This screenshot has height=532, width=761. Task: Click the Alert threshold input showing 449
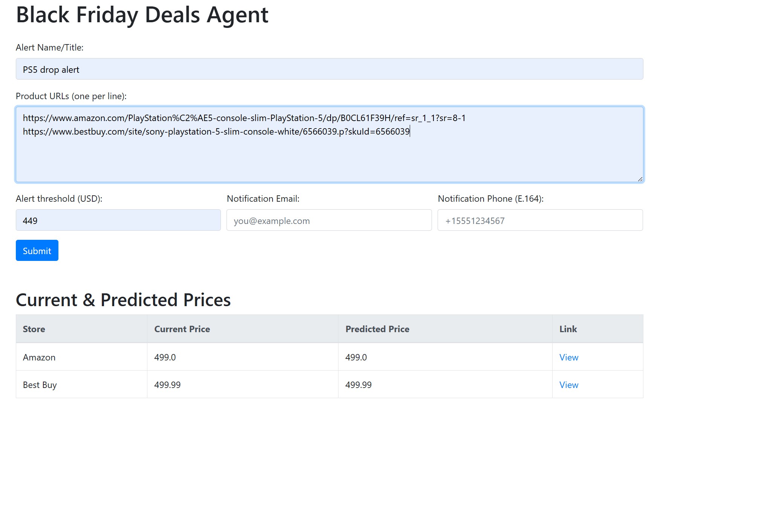(x=118, y=220)
